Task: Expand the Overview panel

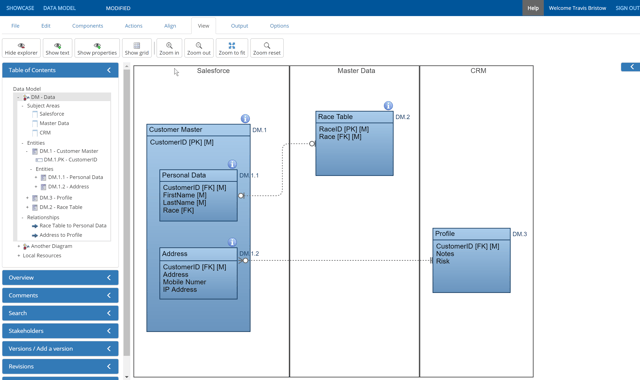Action: (60, 278)
